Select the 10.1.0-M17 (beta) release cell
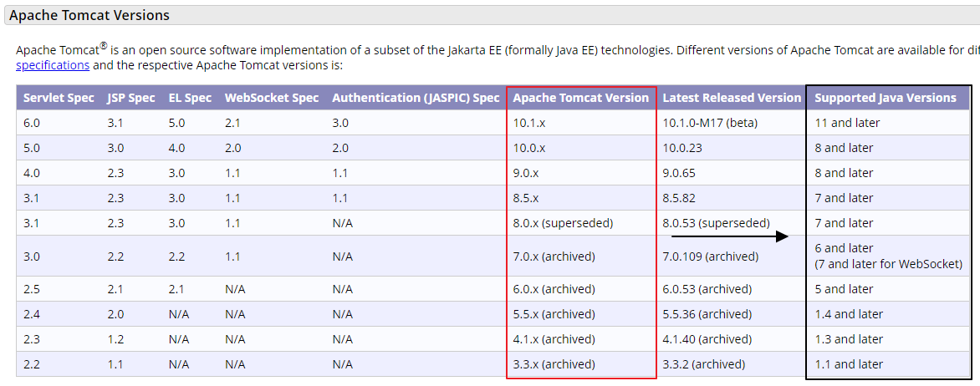980x386 pixels. [710, 123]
